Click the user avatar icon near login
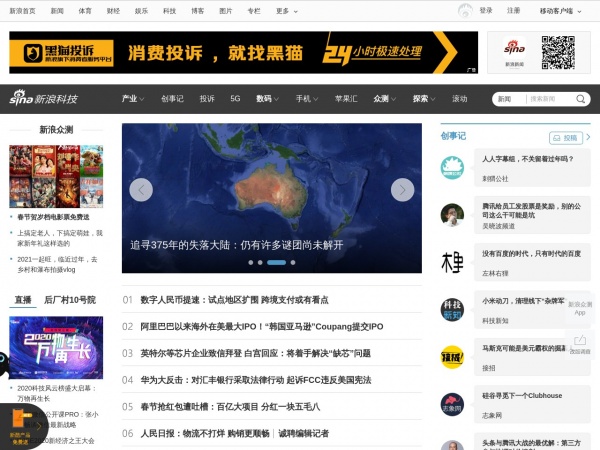The width and height of the screenshot is (600, 450). 465,11
